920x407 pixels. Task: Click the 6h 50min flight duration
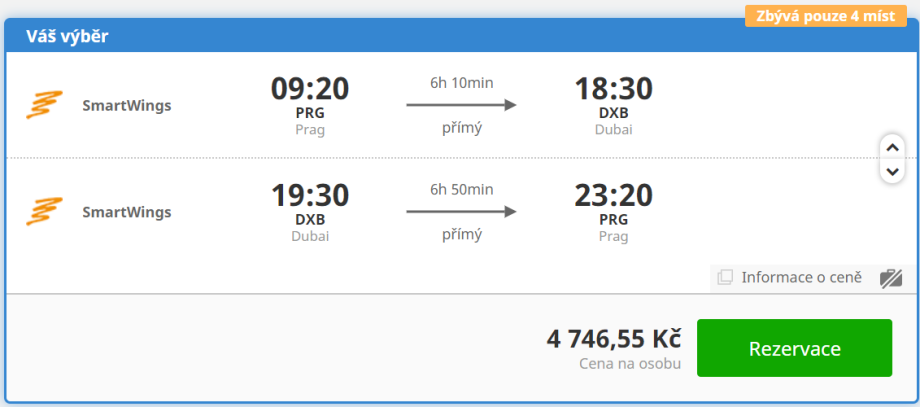click(461, 189)
